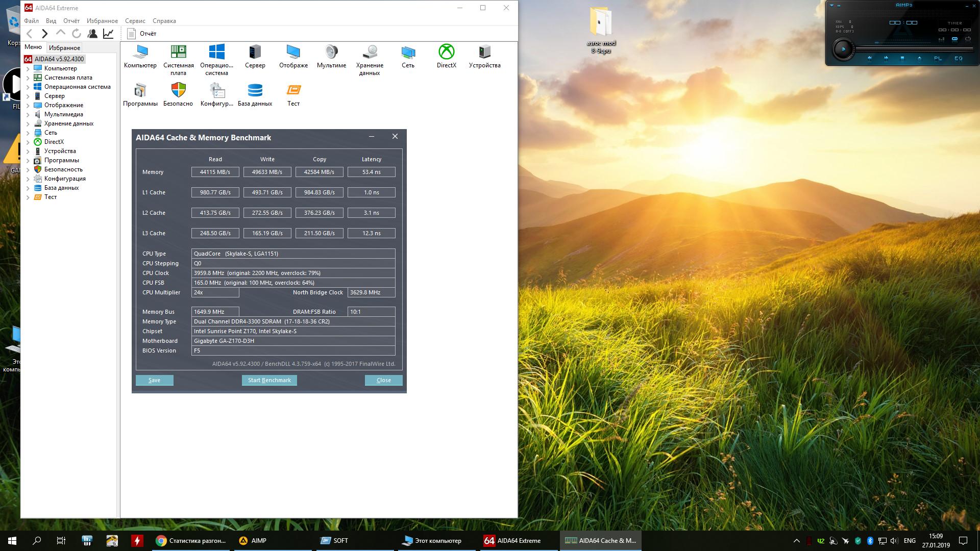Click the AIMP play button

click(843, 49)
